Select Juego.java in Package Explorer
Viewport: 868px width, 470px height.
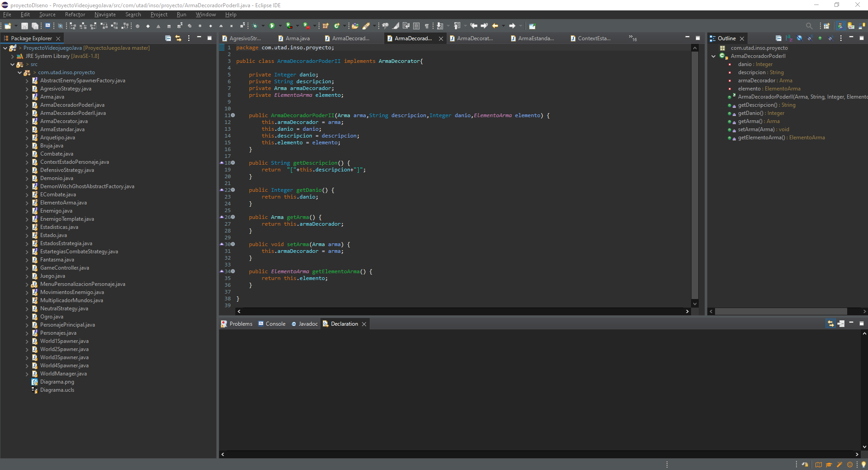(x=52, y=276)
